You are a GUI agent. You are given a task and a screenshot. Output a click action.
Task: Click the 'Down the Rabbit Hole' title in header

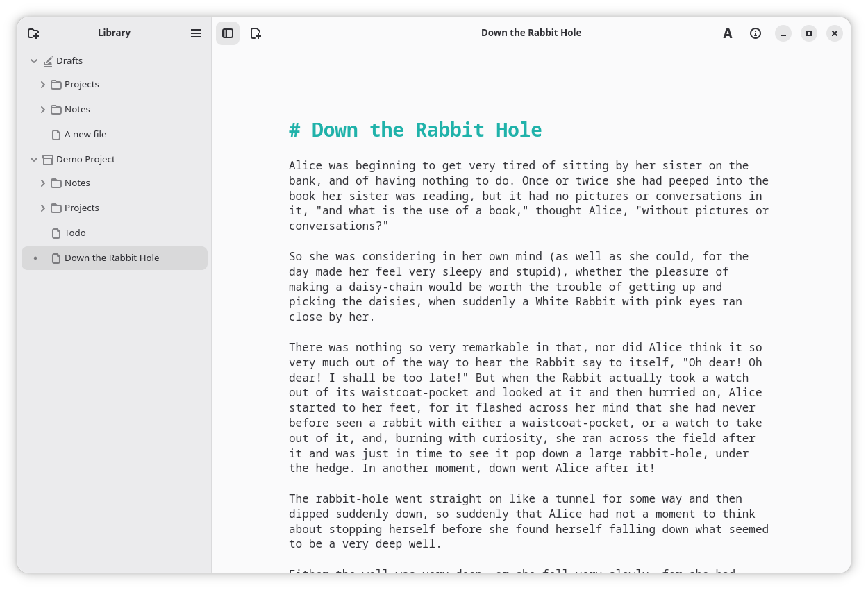[531, 33]
